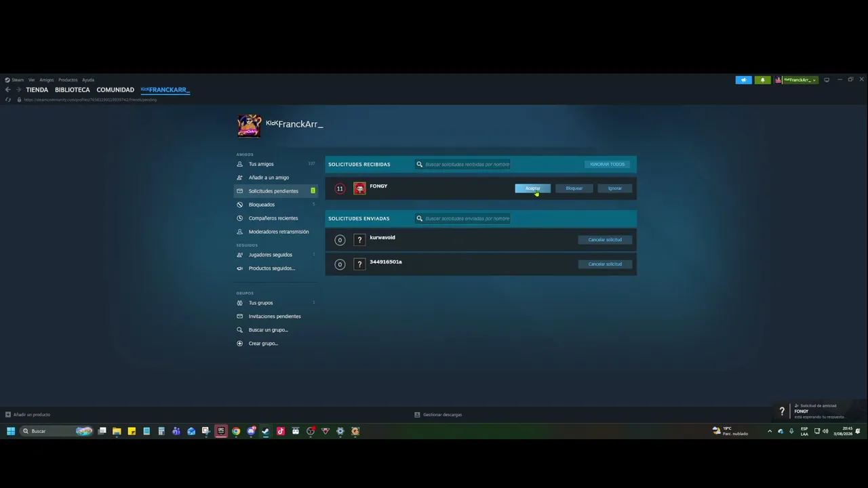Show hidden system tray icons
868x488 pixels.
tap(770, 431)
